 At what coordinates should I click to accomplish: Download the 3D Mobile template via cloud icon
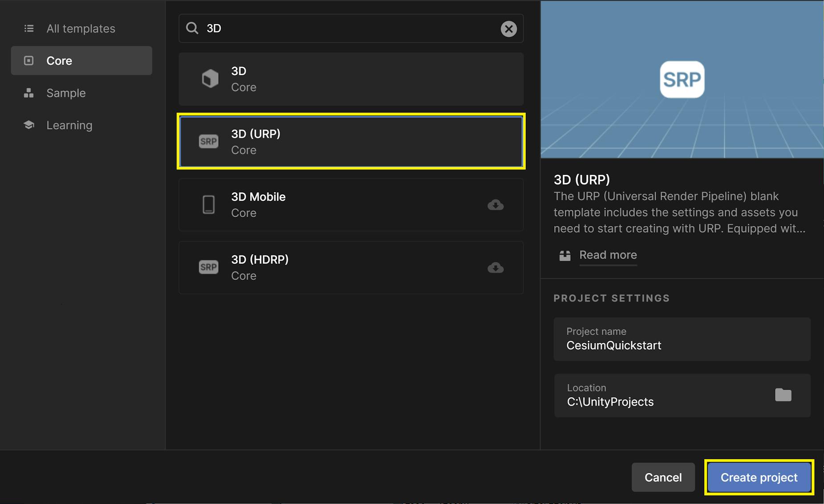495,205
